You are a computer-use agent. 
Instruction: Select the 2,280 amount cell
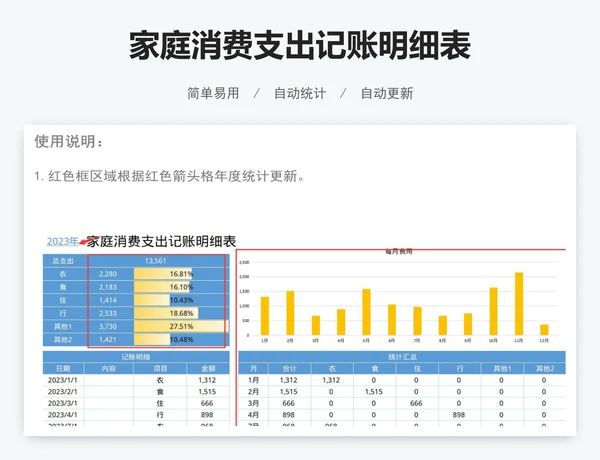click(x=108, y=274)
